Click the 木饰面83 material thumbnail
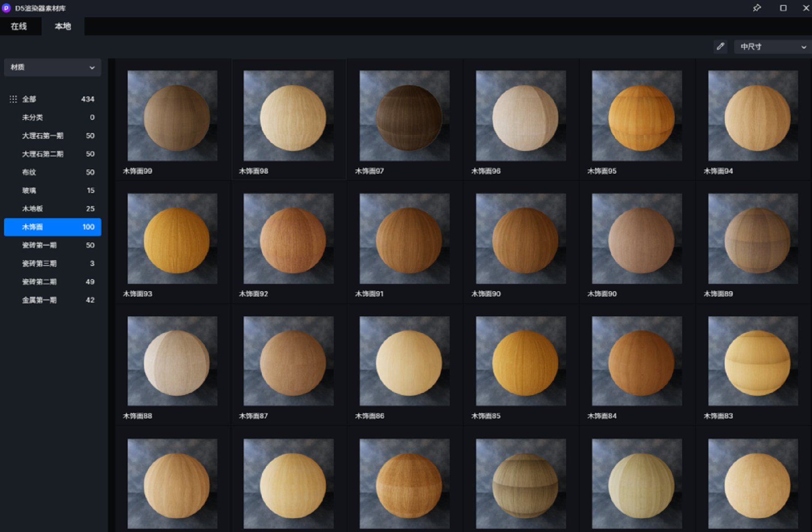812x532 pixels. pyautogui.click(x=753, y=361)
